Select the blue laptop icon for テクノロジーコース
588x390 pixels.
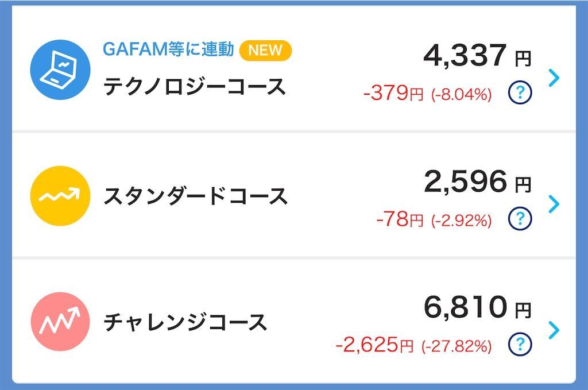tap(60, 69)
